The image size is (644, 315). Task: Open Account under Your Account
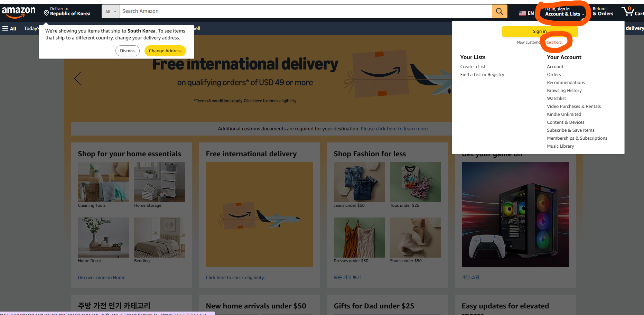pos(555,67)
